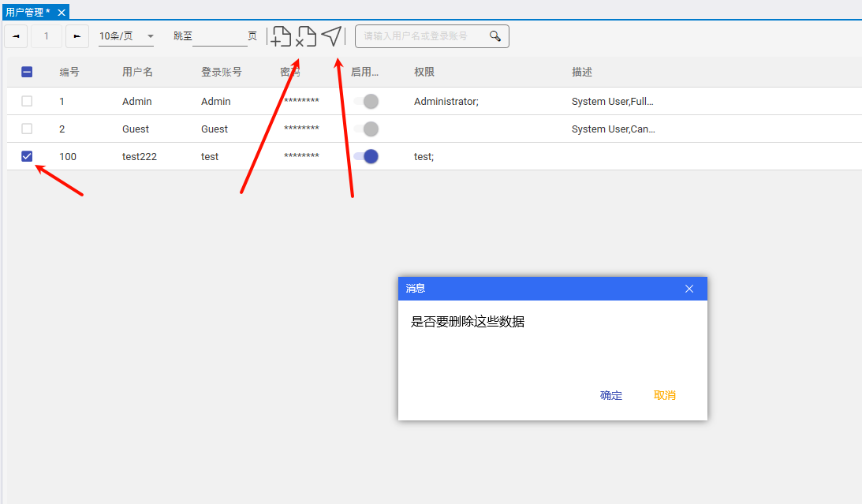862x504 pixels.
Task: Click the Admin login account cell
Action: pos(215,102)
